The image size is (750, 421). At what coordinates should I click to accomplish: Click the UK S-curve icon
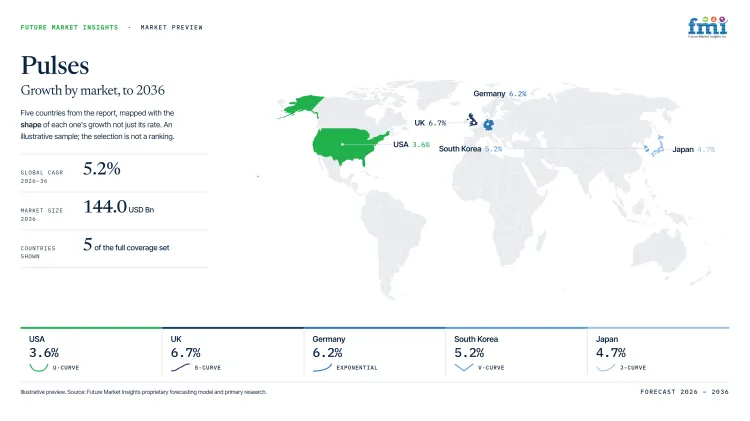180,367
